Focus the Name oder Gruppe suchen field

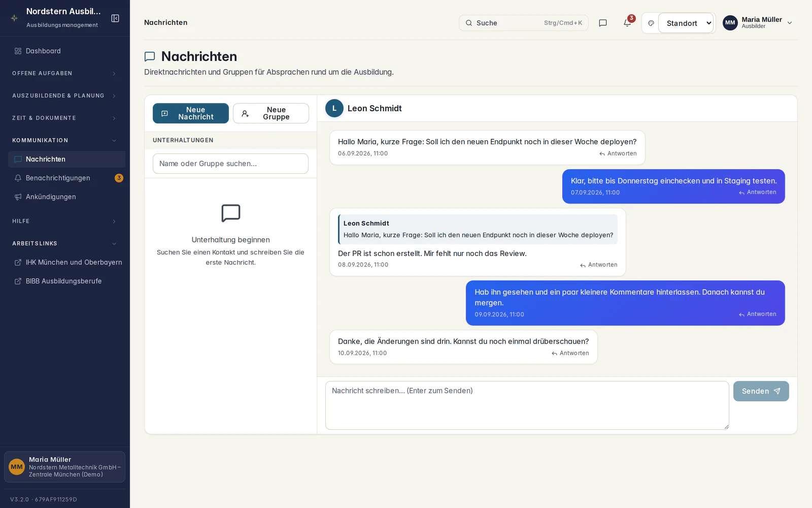230,164
